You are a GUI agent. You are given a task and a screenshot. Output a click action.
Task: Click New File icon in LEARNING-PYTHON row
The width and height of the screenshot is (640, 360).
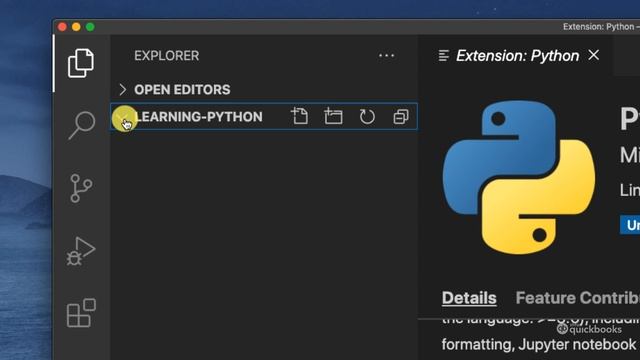pos(300,116)
